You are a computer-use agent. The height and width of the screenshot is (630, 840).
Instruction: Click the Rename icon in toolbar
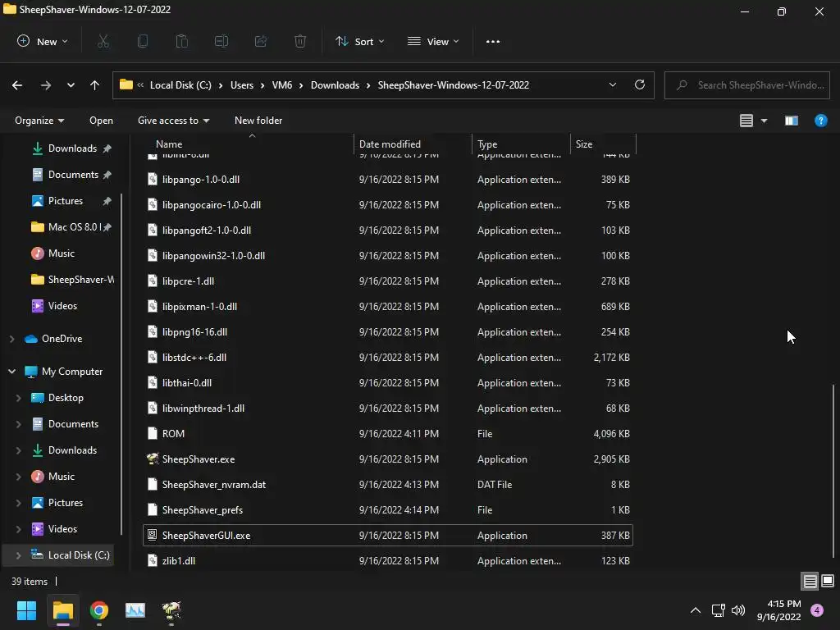pos(221,41)
